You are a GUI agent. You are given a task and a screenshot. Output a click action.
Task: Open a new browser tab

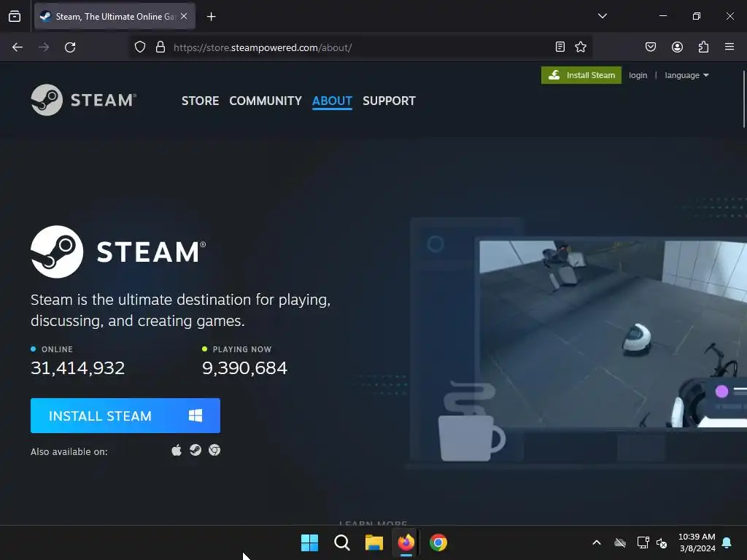click(211, 17)
